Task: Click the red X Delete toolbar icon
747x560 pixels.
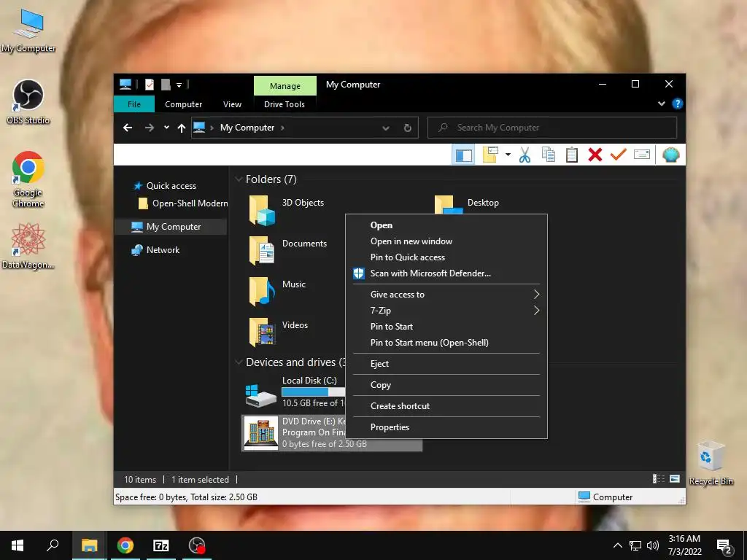Action: click(x=595, y=155)
